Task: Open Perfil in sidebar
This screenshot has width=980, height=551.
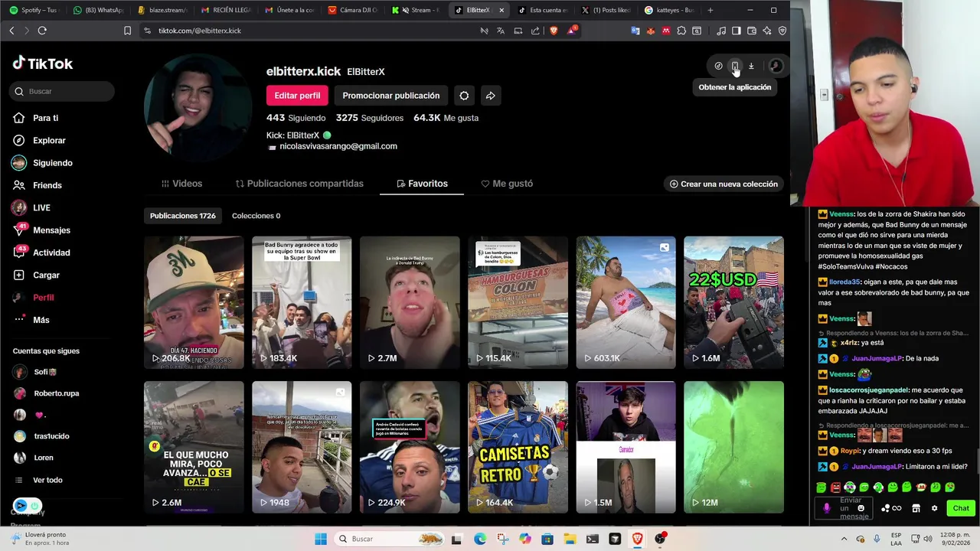Action: click(34, 297)
